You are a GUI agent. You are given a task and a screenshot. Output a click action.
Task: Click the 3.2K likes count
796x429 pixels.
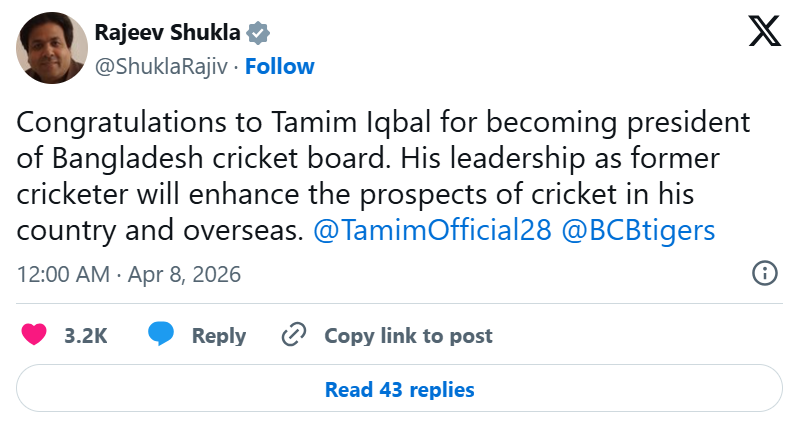(x=85, y=336)
